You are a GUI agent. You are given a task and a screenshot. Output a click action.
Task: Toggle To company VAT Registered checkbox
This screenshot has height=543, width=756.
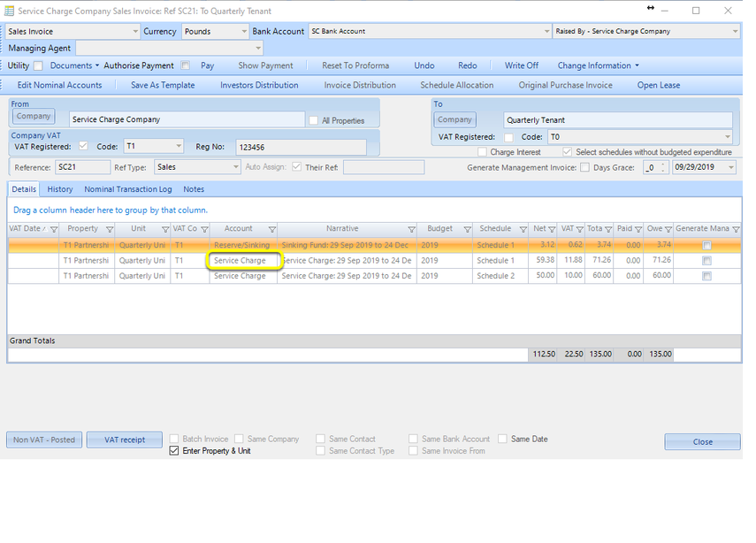point(508,137)
